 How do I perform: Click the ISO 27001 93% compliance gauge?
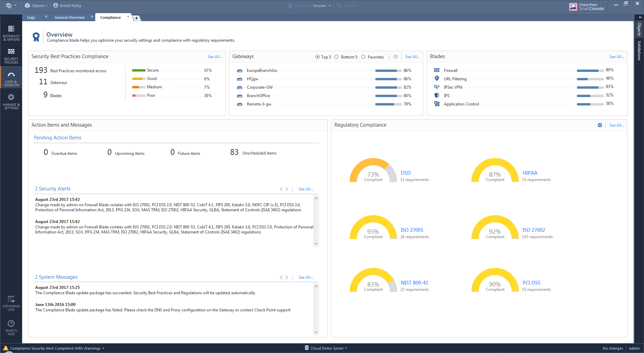[x=373, y=227]
